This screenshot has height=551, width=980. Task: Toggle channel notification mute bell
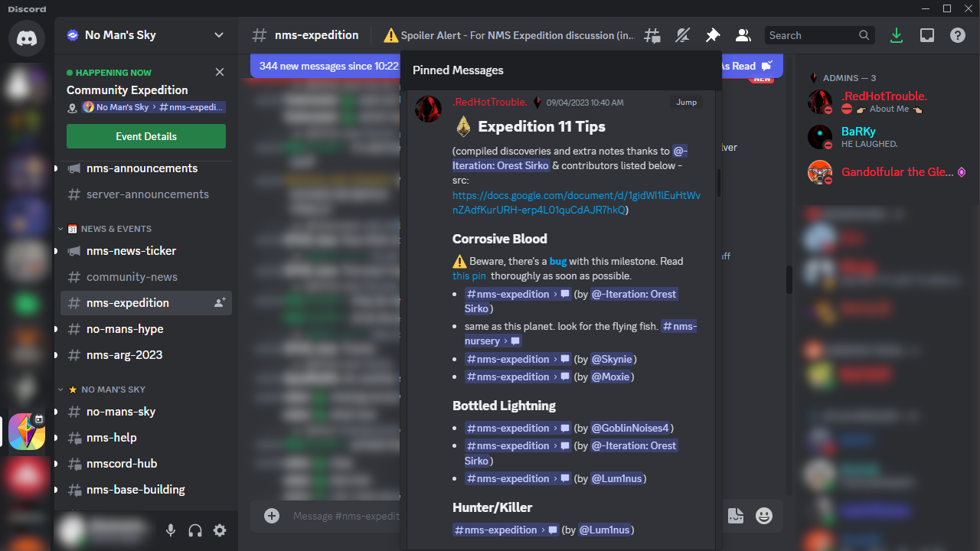pos(682,35)
